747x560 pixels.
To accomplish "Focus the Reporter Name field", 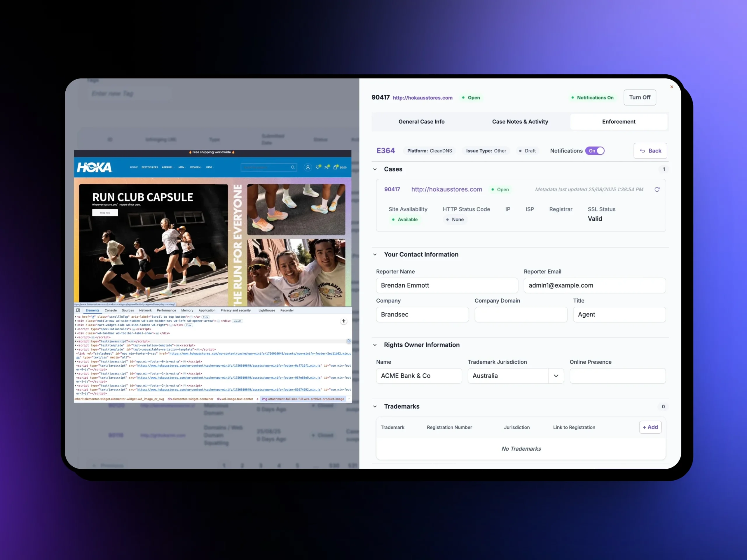I will point(447,285).
